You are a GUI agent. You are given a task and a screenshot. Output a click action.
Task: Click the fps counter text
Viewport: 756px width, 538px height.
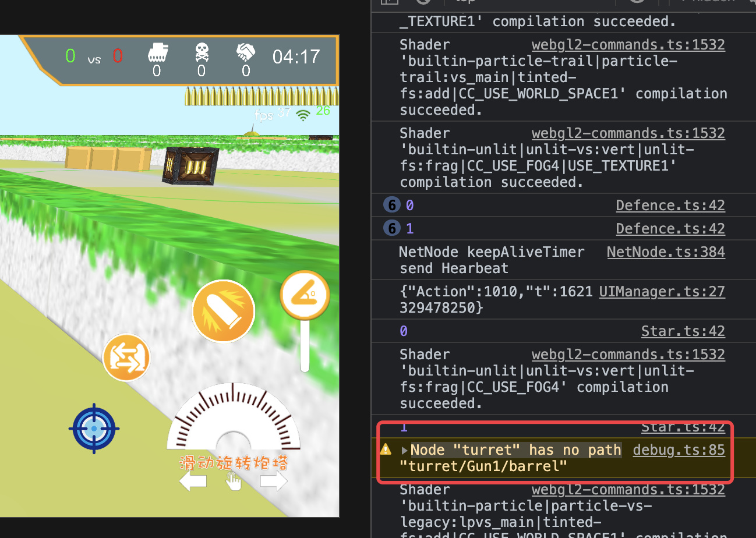[x=272, y=114]
